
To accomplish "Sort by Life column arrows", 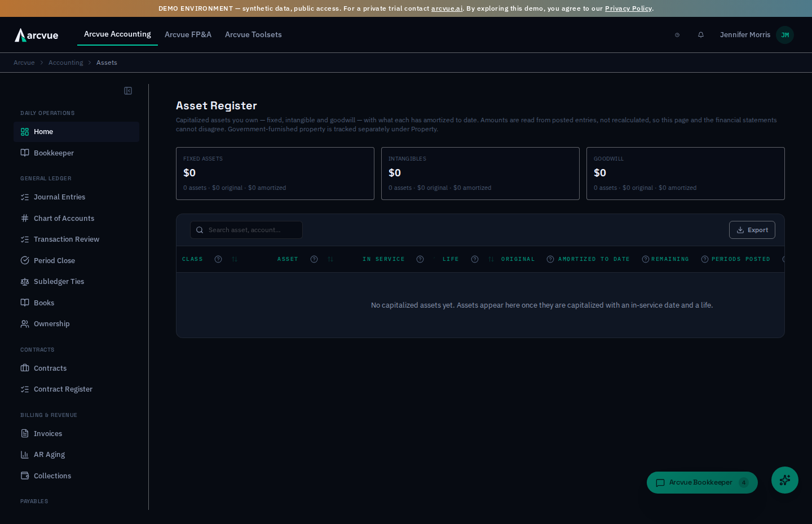I will pyautogui.click(x=491, y=259).
